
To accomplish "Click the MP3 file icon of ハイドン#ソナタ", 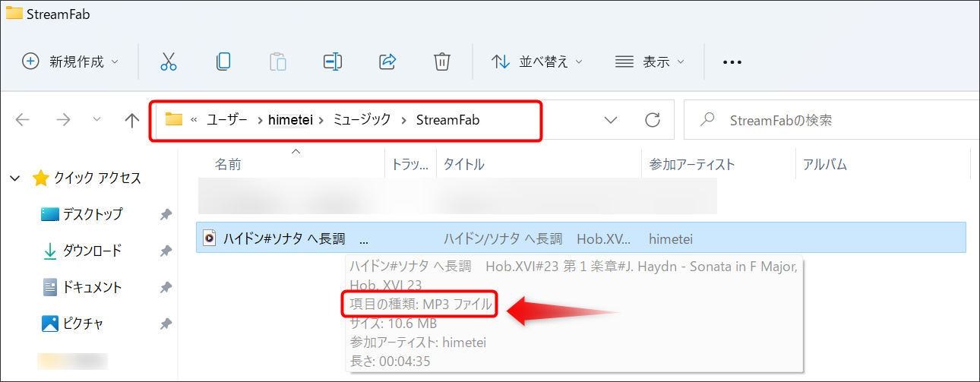I will (x=210, y=238).
